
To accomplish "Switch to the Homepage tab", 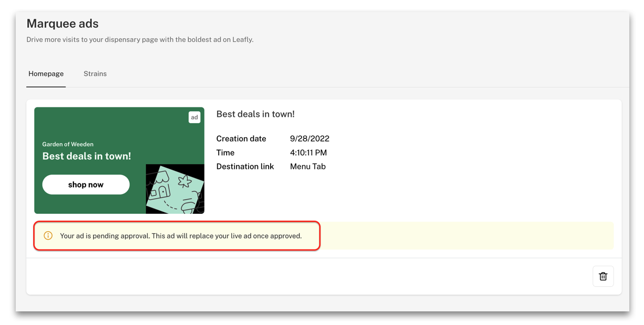I will (x=46, y=74).
